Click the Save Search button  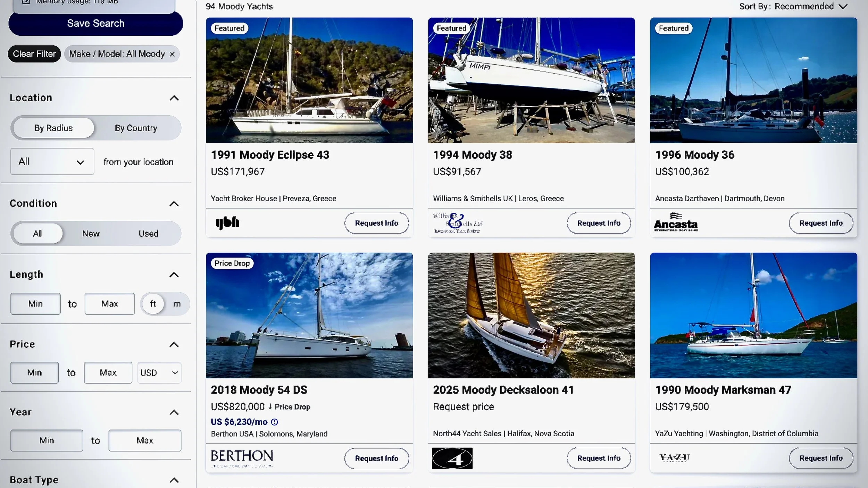96,23
